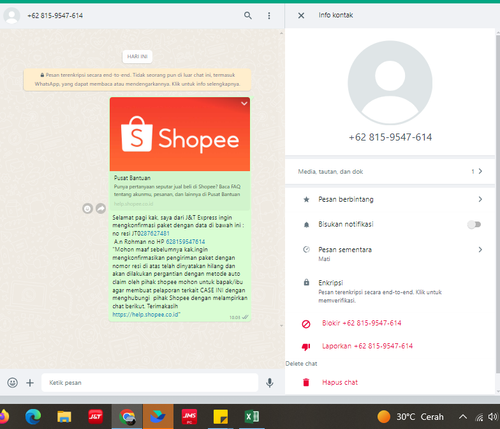Open https://help.shopee.co.id link in message

tap(145, 314)
